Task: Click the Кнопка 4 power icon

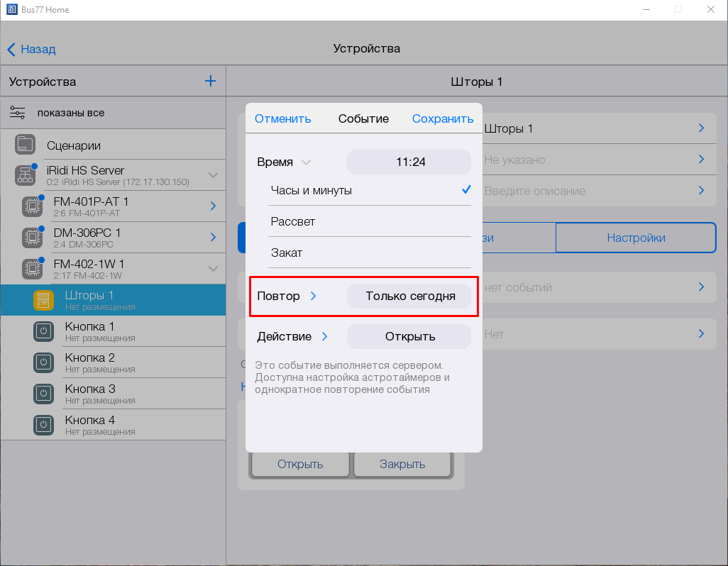Action: coord(44,425)
